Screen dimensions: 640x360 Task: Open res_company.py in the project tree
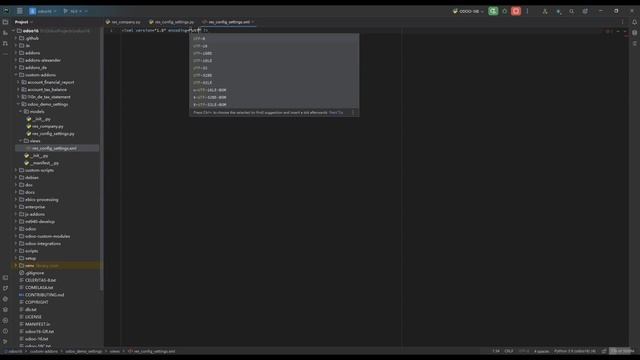tap(48, 127)
